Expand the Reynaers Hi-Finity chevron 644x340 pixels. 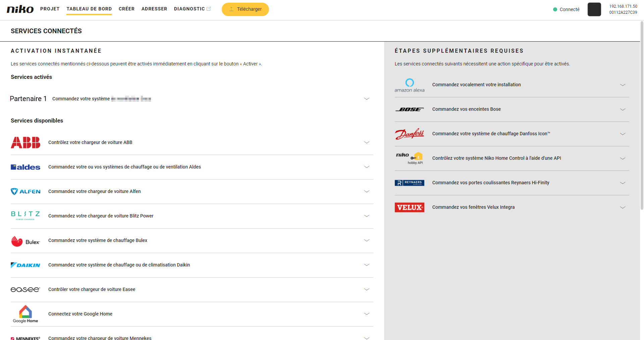pos(623,183)
